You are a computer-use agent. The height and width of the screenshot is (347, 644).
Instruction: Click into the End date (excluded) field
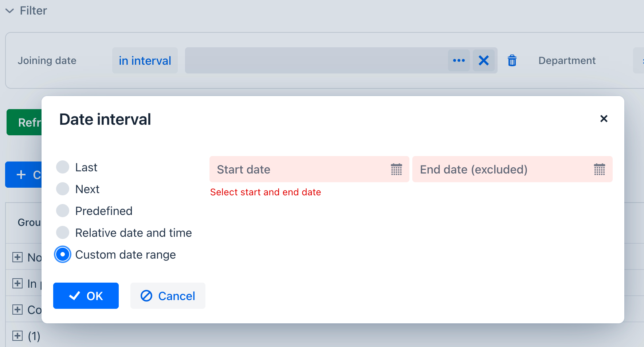tap(503, 169)
